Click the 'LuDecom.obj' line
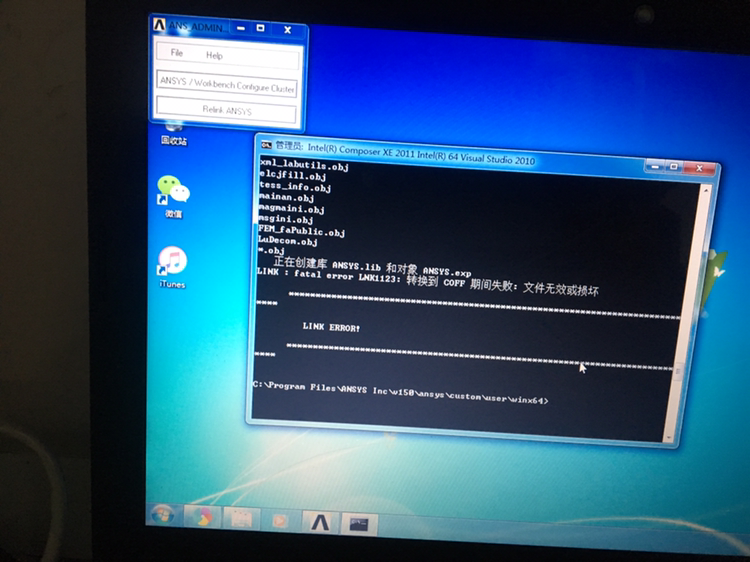 click(288, 241)
